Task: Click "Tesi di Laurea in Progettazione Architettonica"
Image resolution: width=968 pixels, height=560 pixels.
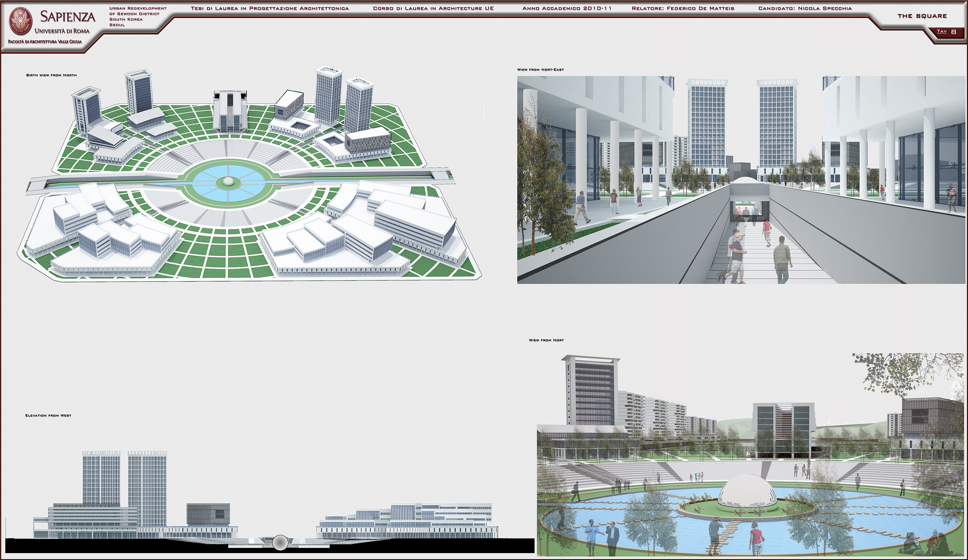Action: pyautogui.click(x=270, y=8)
